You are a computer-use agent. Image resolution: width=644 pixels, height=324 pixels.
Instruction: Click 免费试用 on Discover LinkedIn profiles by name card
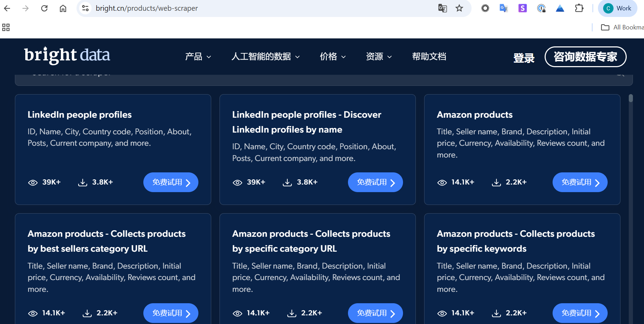pos(375,182)
